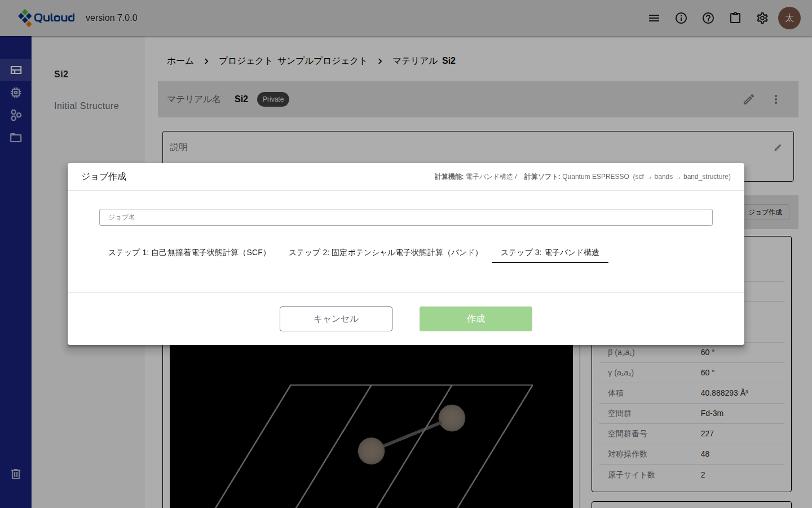Select Initial Structure in left panel
This screenshot has height=508, width=812.
tap(86, 106)
